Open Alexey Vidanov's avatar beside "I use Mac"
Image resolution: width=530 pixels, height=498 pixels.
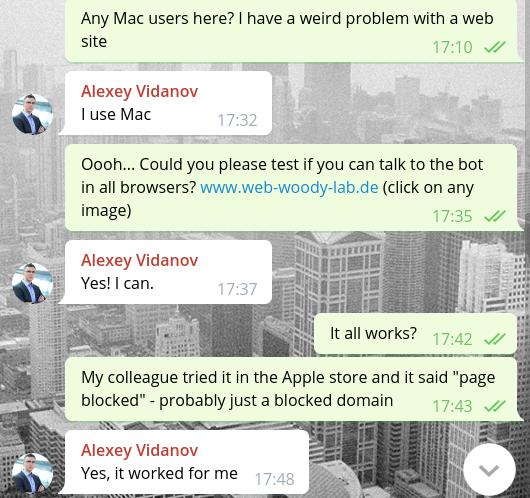point(32,114)
